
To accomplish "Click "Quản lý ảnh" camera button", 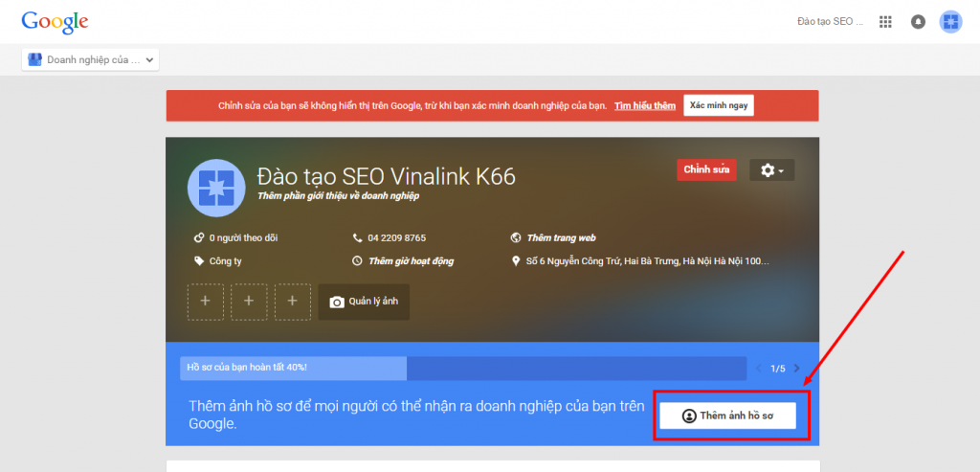I will pyautogui.click(x=365, y=302).
